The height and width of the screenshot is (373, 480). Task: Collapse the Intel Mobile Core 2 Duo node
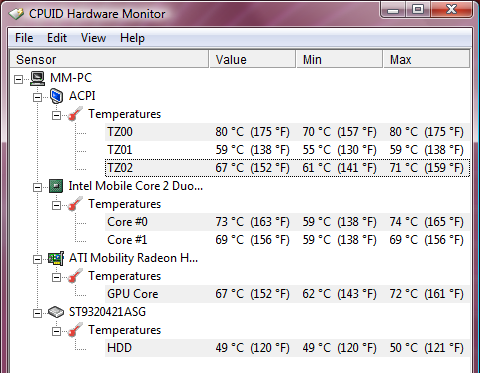click(x=37, y=187)
